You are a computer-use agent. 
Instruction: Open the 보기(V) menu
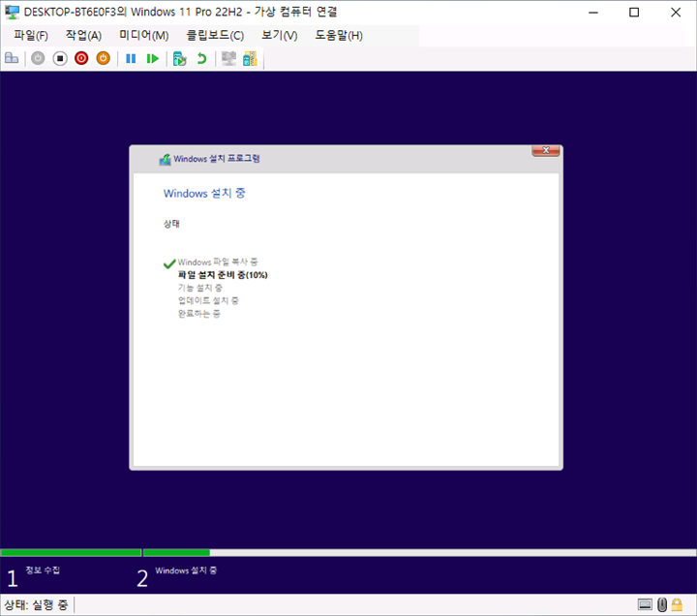click(x=279, y=36)
